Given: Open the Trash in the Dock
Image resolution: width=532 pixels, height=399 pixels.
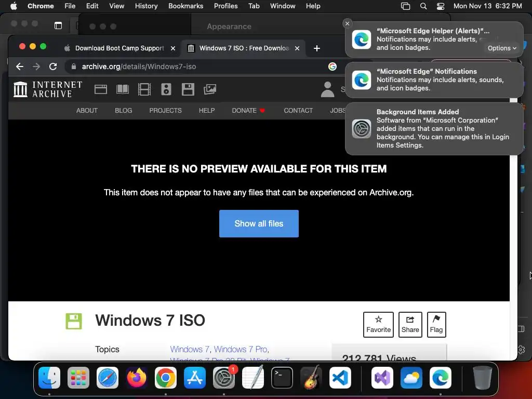Looking at the screenshot, I should click(x=483, y=378).
